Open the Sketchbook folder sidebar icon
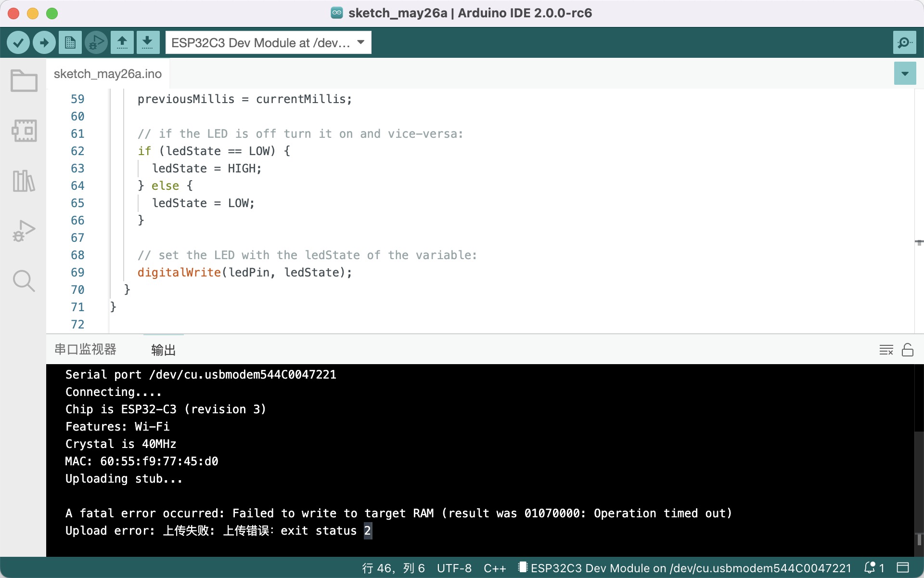This screenshot has width=924, height=578. (x=24, y=80)
